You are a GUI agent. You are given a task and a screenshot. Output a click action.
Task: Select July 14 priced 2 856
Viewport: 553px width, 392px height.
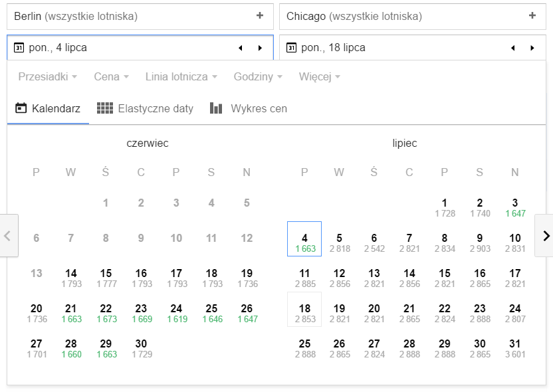(409, 278)
